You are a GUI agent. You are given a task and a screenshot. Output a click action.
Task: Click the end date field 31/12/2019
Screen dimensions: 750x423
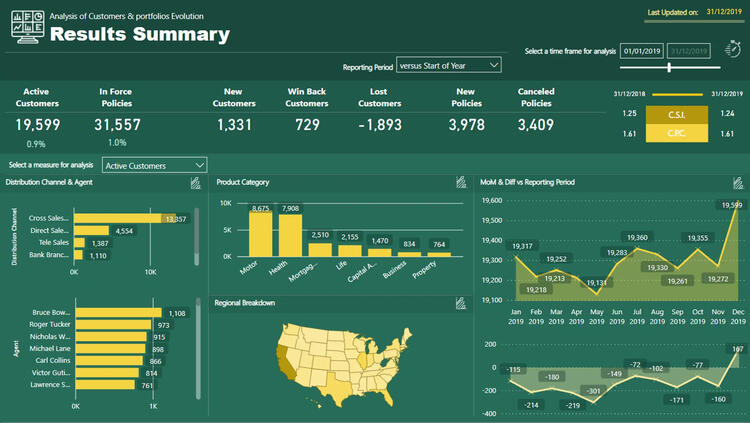(692, 51)
